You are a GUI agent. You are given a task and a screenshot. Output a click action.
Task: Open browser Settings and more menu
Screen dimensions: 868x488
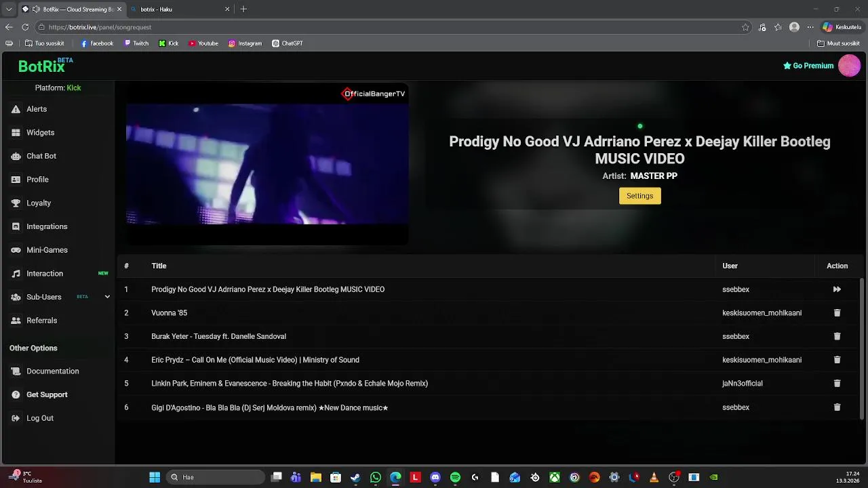[x=810, y=27]
